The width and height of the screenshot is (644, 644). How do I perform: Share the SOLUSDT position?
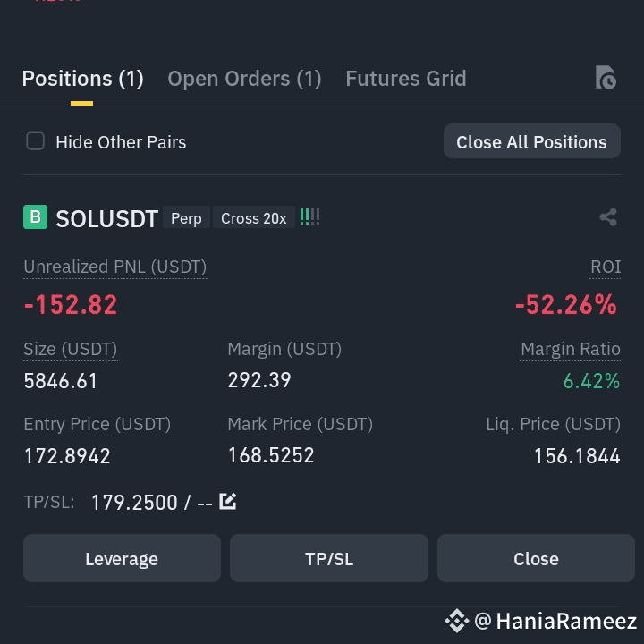point(608,216)
